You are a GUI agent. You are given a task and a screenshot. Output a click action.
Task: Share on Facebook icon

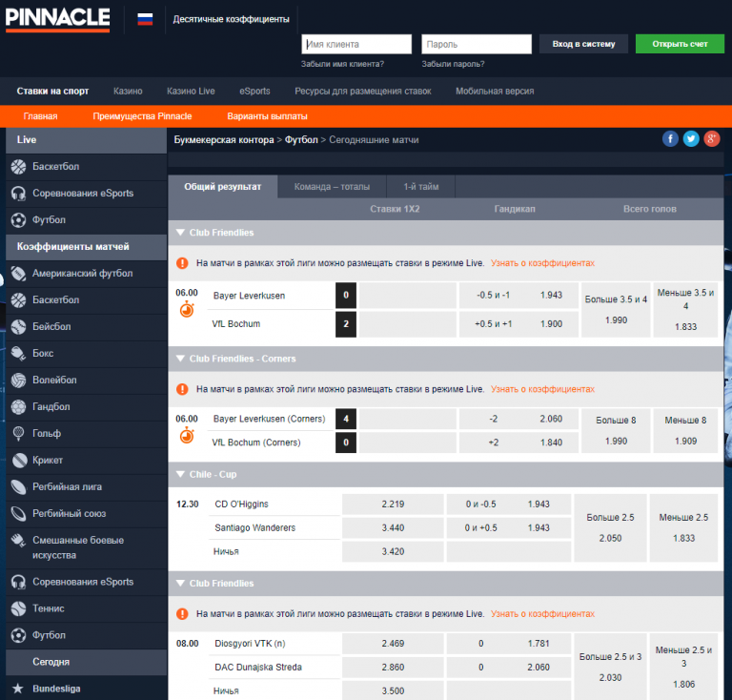point(670,138)
